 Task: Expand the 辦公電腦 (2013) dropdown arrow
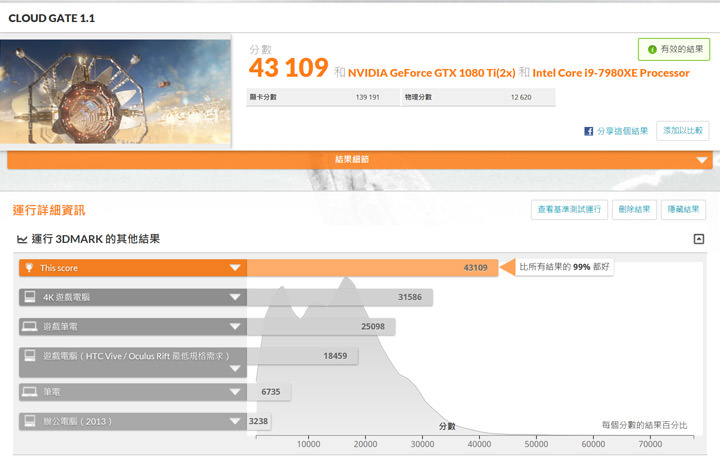click(235, 421)
